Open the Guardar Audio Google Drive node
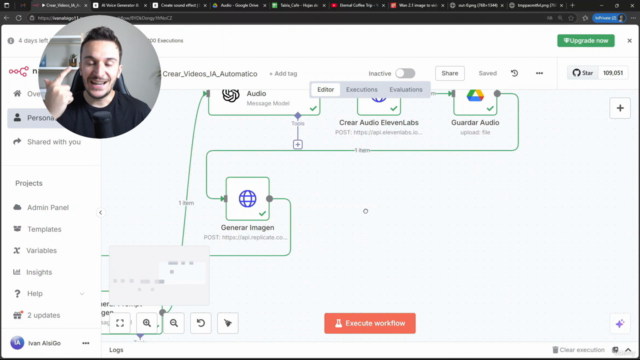Screen dimensions: 640x360 pos(475,101)
